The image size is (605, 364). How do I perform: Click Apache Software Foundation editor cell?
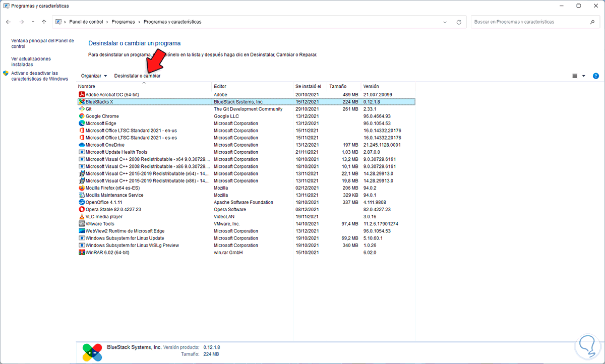[244, 202]
